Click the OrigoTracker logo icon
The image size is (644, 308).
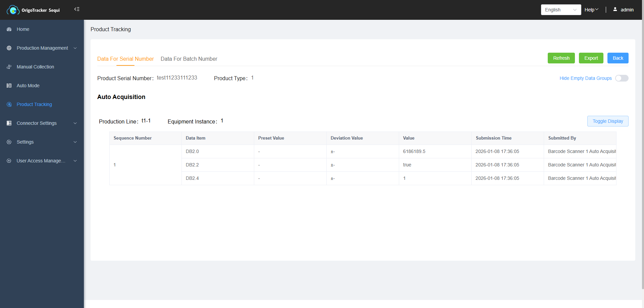[x=13, y=10]
